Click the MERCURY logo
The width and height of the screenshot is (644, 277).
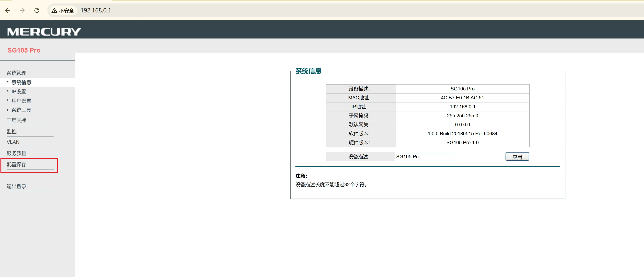point(44,32)
